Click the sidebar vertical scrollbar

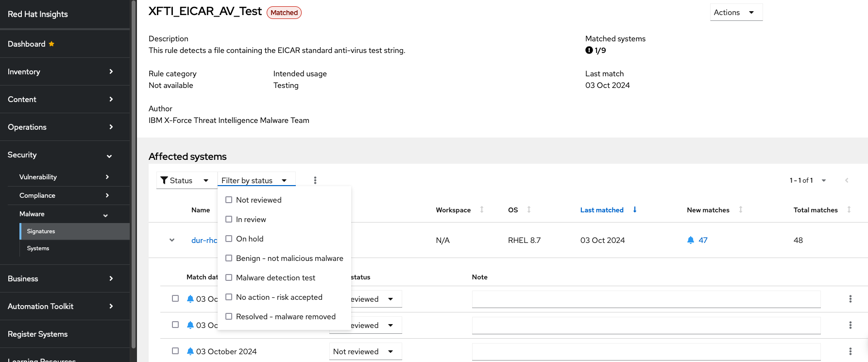(x=134, y=174)
